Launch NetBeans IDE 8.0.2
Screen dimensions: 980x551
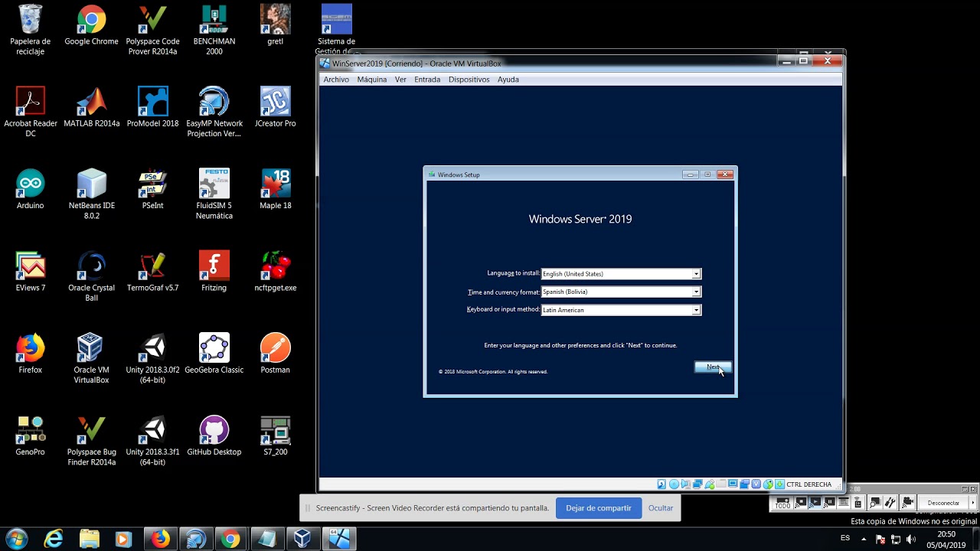tap(91, 194)
